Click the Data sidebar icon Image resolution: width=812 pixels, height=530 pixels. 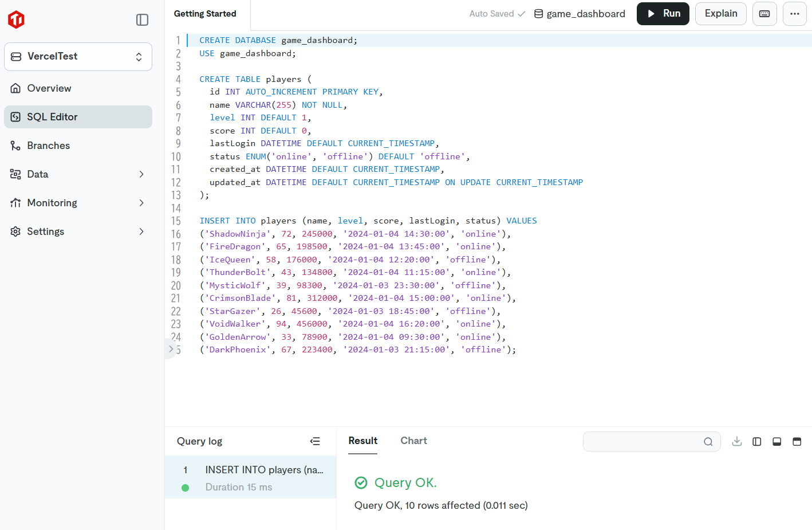[15, 174]
